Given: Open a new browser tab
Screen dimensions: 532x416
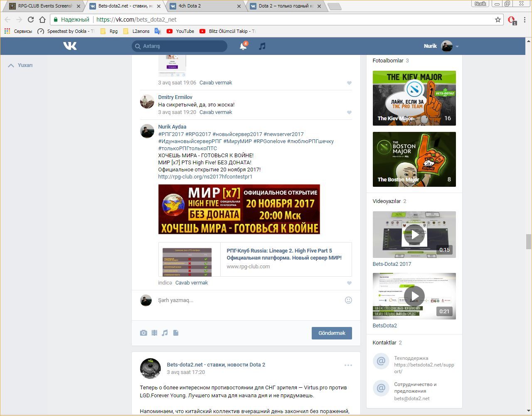Looking at the screenshot, I should [334, 6].
